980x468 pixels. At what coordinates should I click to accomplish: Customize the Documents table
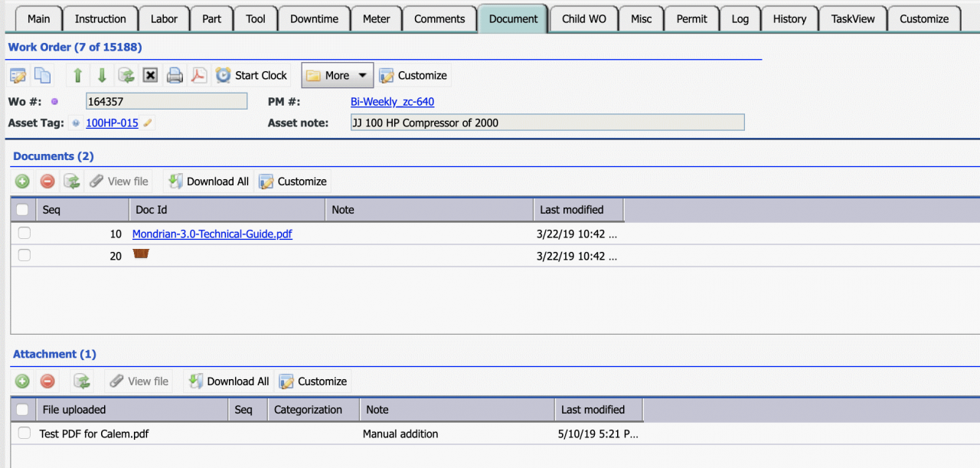pos(292,182)
